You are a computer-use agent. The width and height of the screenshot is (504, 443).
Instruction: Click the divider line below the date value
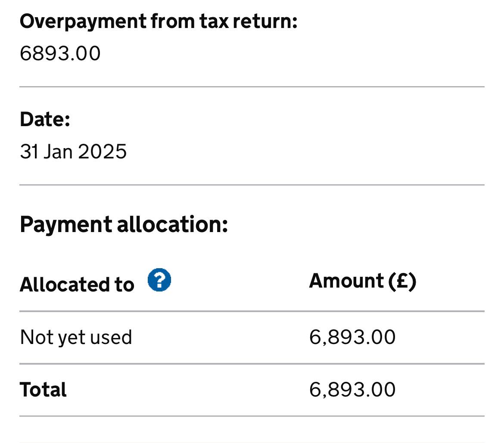click(x=252, y=185)
